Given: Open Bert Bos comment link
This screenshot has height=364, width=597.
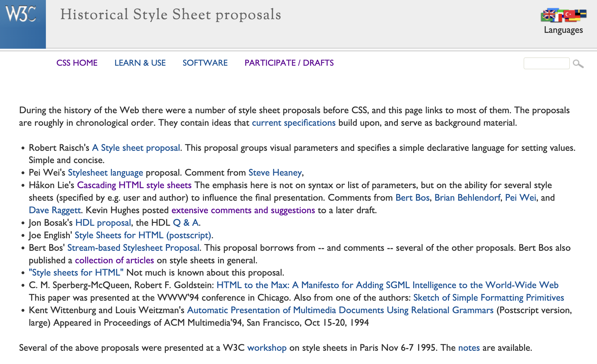Looking at the screenshot, I should 412,198.
